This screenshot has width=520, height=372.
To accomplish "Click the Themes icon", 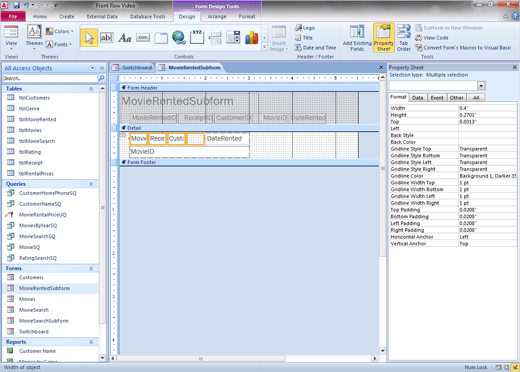I will 34,37.
